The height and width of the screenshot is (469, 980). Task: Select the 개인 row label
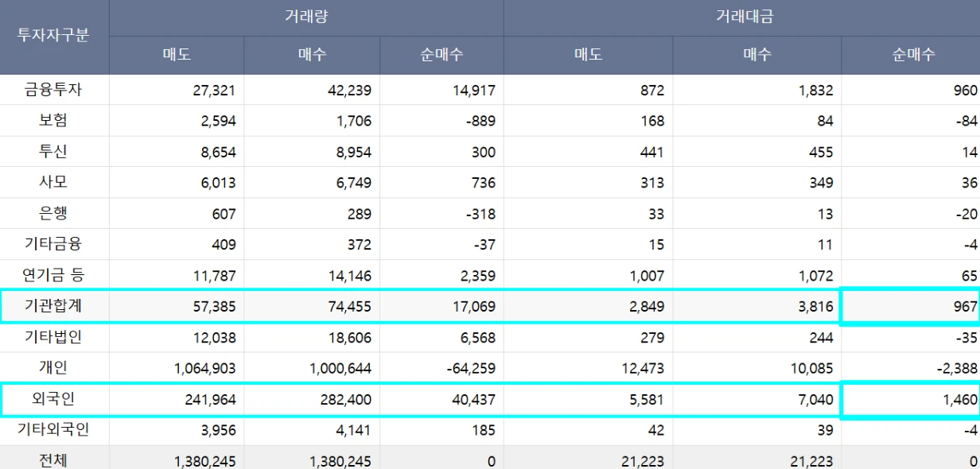tap(53, 368)
